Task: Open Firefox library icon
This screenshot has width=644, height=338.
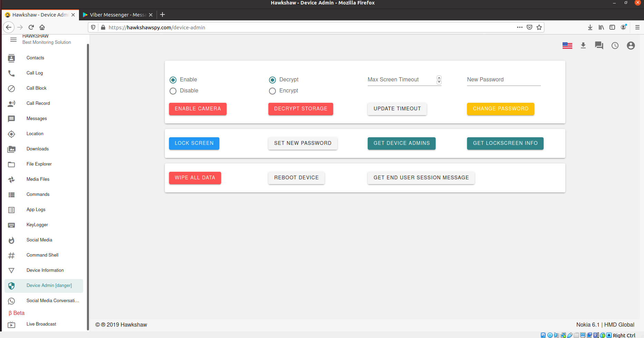Action: pos(601,27)
